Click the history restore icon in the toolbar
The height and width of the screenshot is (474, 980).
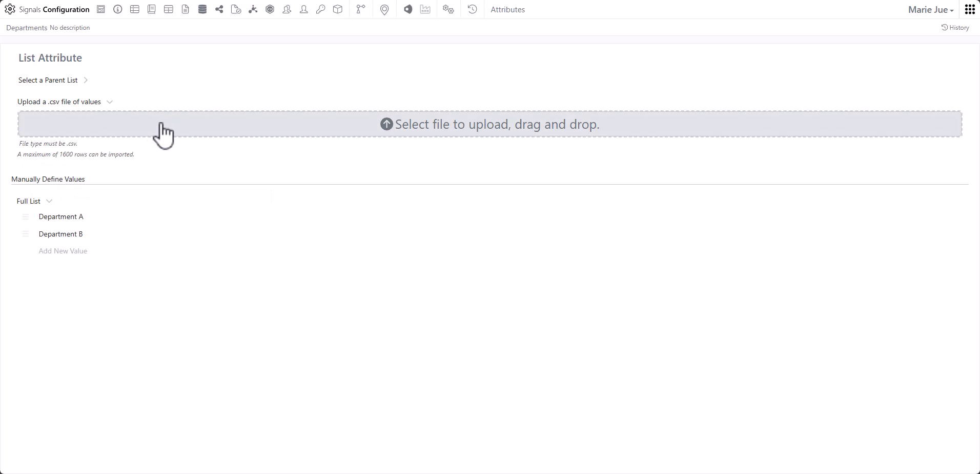(x=472, y=9)
